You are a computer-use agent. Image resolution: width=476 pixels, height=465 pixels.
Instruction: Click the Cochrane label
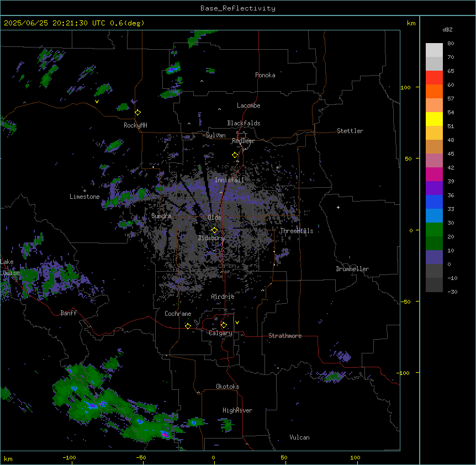click(x=178, y=314)
